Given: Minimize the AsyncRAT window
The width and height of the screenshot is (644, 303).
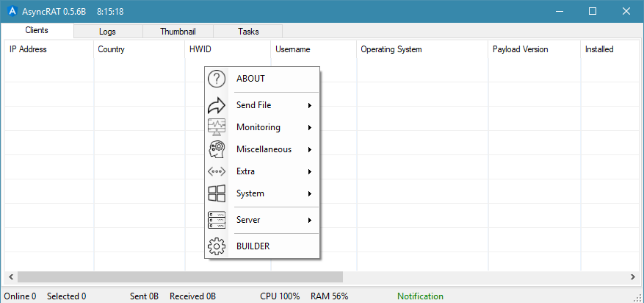Looking at the screenshot, I should click(x=559, y=11).
